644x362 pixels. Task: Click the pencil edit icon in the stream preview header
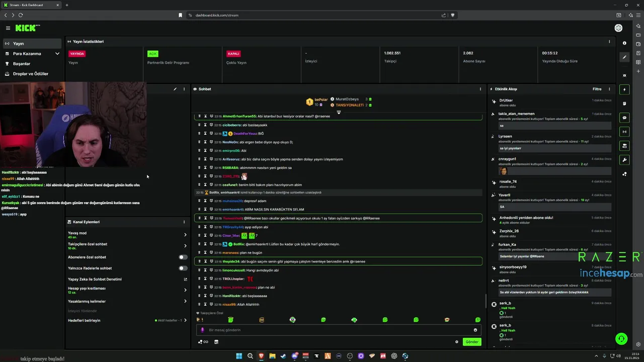pos(175,89)
